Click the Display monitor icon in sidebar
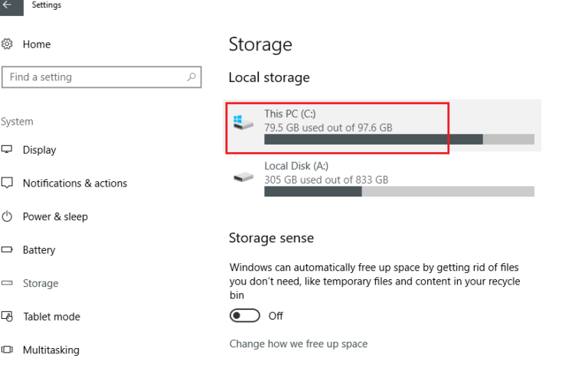Screen dimensions: 588x371 tap(8, 150)
